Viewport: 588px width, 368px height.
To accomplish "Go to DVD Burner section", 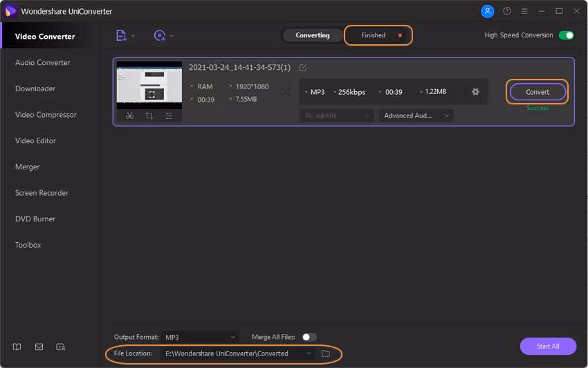I will (35, 219).
